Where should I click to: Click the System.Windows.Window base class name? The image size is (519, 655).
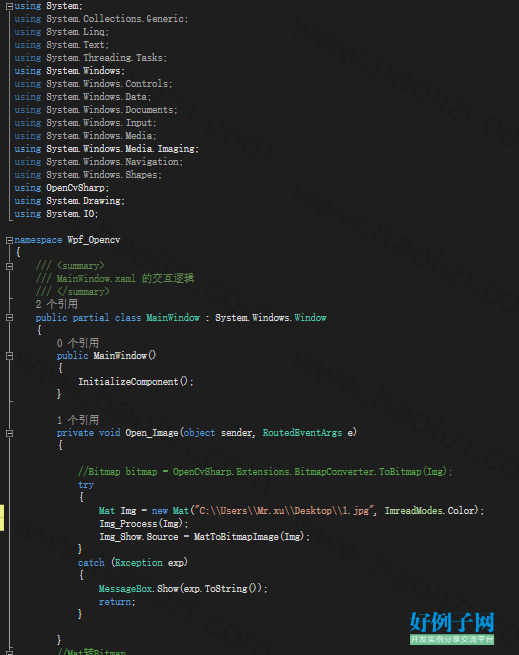coord(271,318)
